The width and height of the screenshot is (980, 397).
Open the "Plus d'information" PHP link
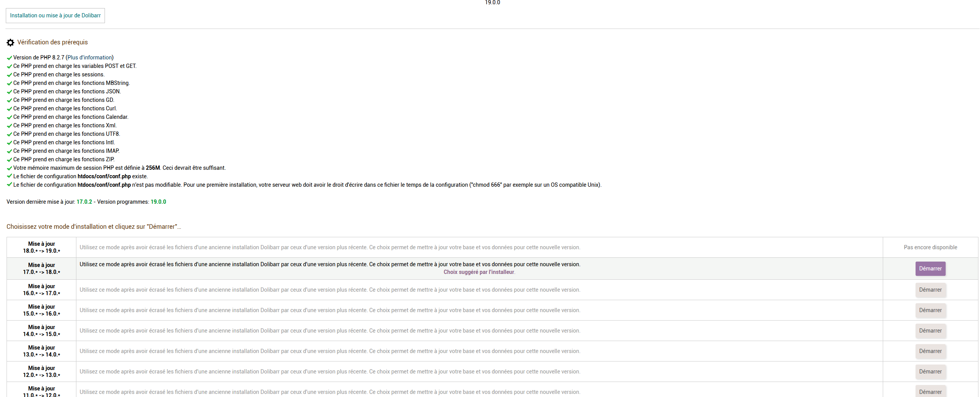(x=90, y=57)
